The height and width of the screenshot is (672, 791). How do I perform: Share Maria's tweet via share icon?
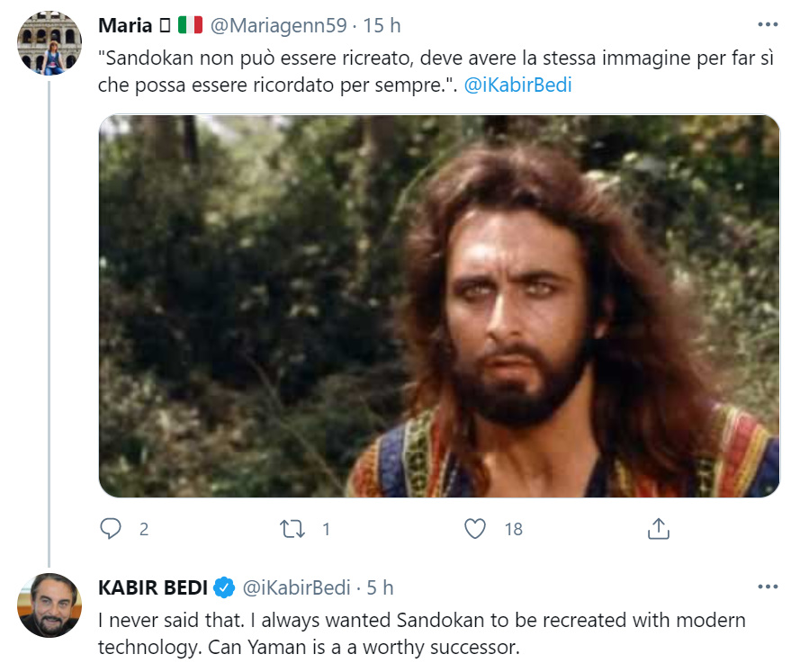[x=658, y=529]
